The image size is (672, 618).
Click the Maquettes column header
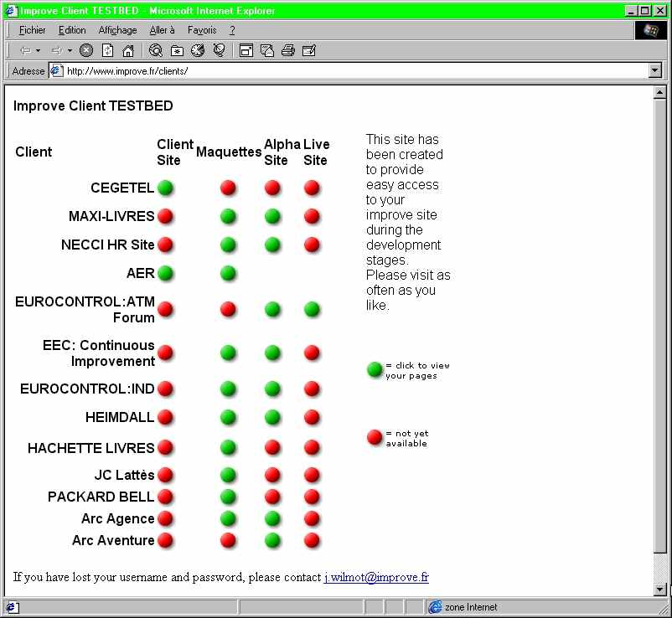pyautogui.click(x=229, y=152)
